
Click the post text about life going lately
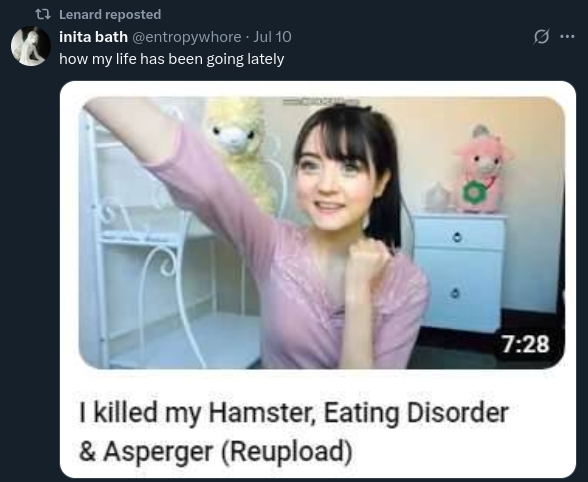click(x=172, y=59)
